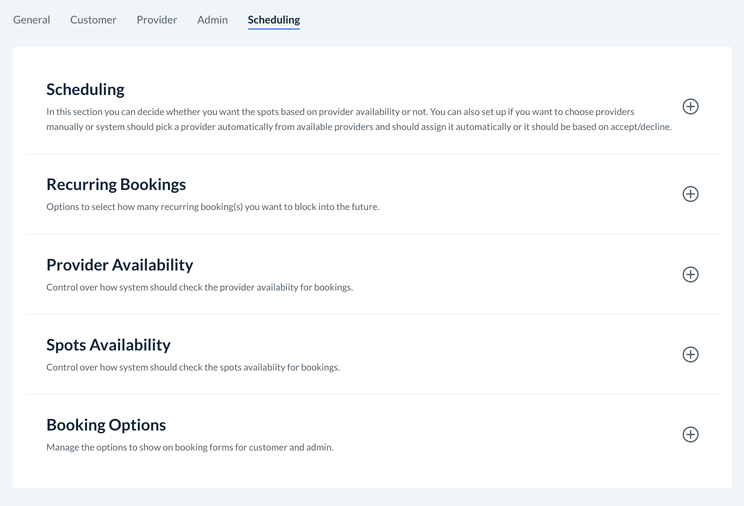Screen dimensions: 744x506
Task: Expand the Recurring Bookings heading
Action: pos(116,184)
